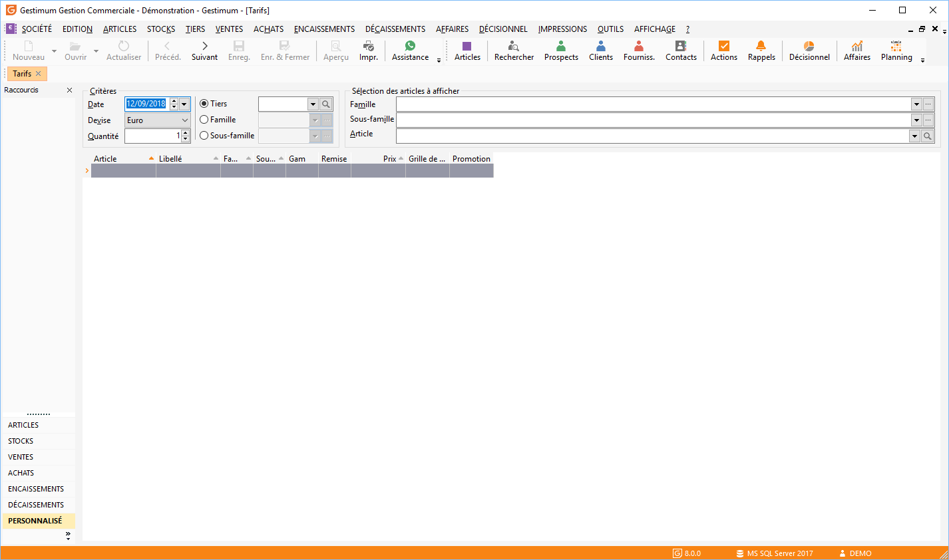Image resolution: width=949 pixels, height=560 pixels.
Task: Click MS SQL Server 2017 status entry
Action: pos(775,553)
